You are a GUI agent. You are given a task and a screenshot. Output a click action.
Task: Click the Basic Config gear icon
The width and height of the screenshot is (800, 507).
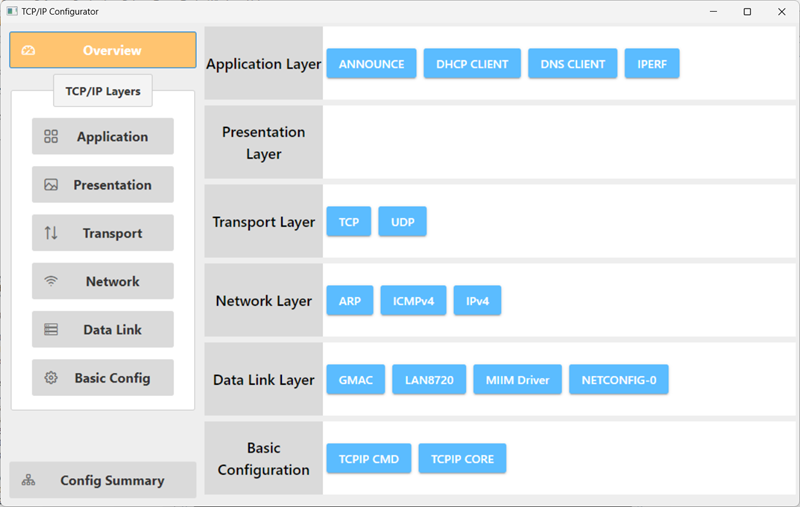[x=51, y=378]
